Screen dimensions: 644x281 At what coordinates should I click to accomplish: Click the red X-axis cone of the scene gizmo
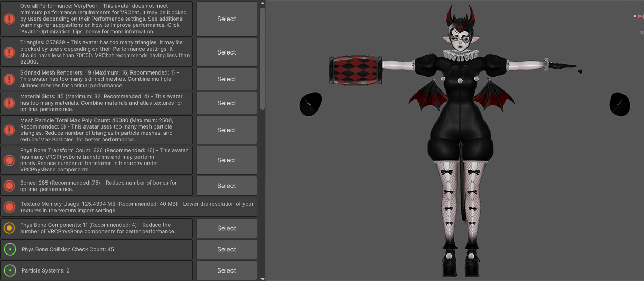tap(641, 16)
